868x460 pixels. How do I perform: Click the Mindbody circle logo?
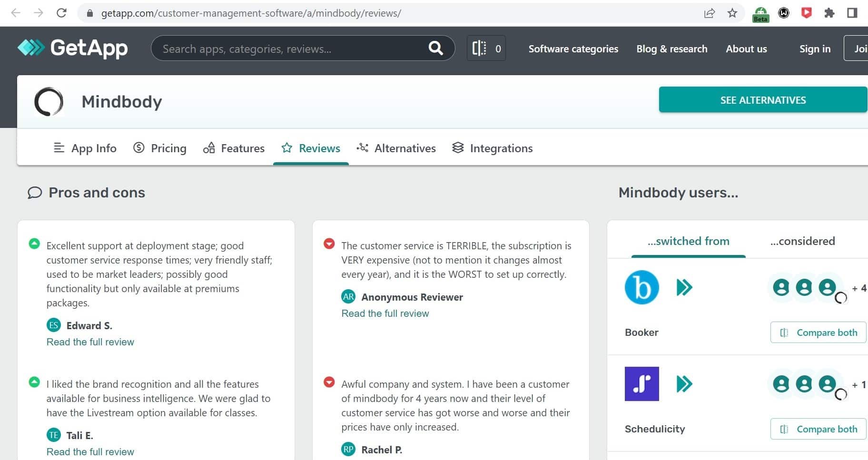(49, 102)
